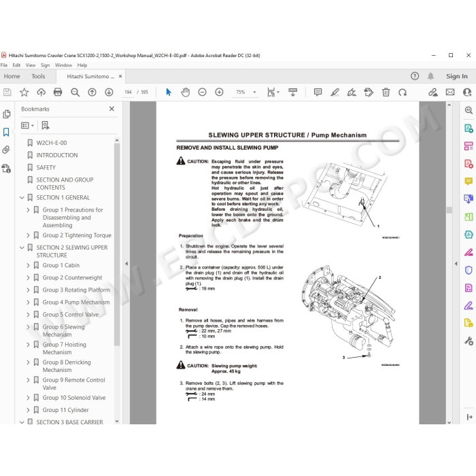Choose the selection arrow tool

click(169, 92)
